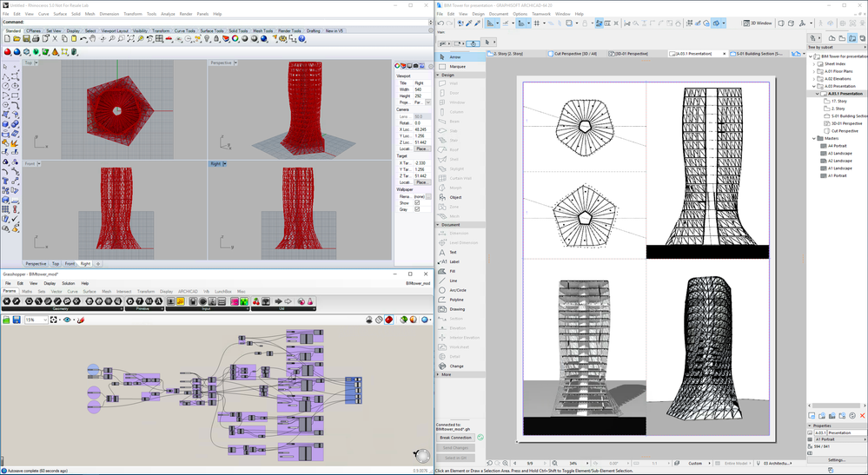
Task: Select the Arrow tool in ARCHICAD toolbox
Action: (x=455, y=56)
